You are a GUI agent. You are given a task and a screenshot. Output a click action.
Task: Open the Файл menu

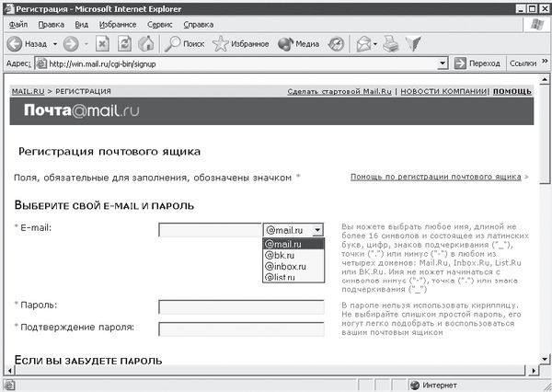(17, 23)
